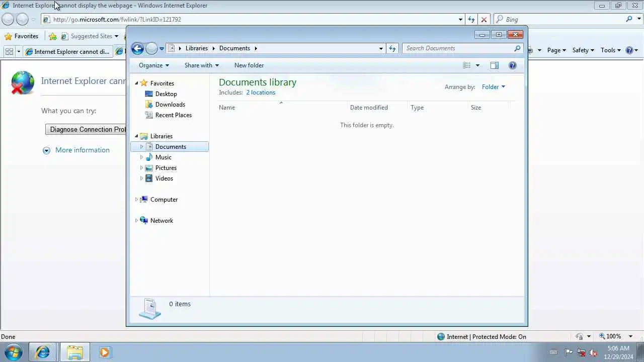Select Network in navigation pane

point(162,221)
